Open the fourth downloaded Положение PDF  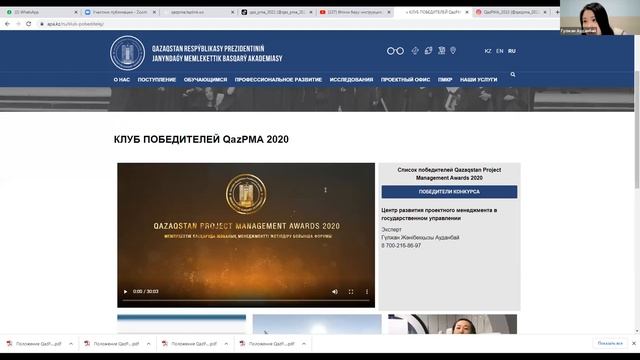pyautogui.click(x=267, y=344)
